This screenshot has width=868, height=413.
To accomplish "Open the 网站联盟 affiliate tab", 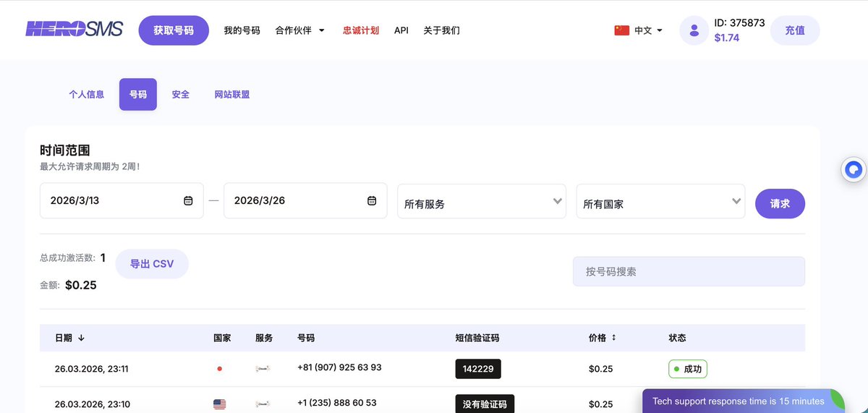I will [232, 94].
